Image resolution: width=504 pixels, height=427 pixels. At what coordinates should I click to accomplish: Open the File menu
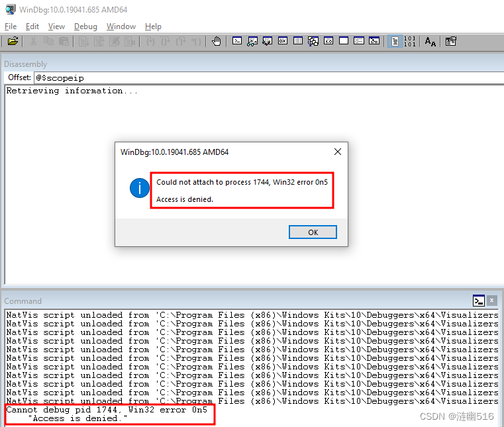[x=11, y=26]
